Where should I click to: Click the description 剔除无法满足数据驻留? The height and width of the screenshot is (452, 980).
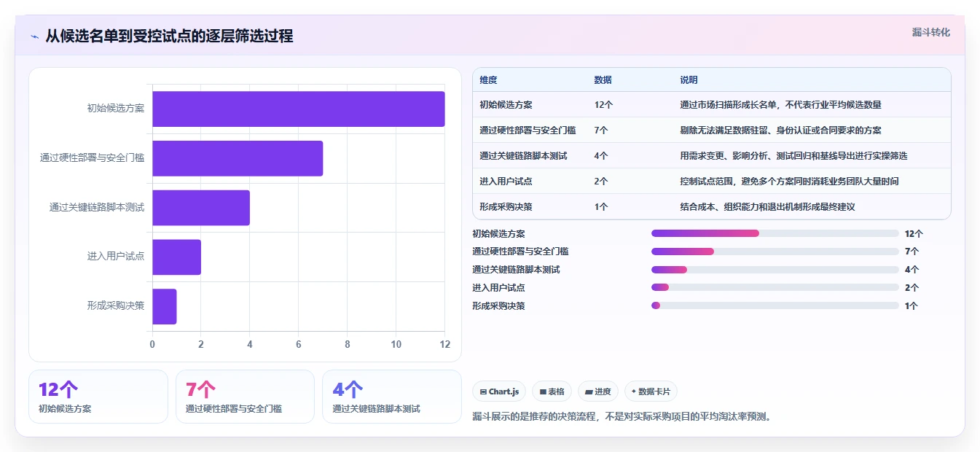tap(780, 130)
